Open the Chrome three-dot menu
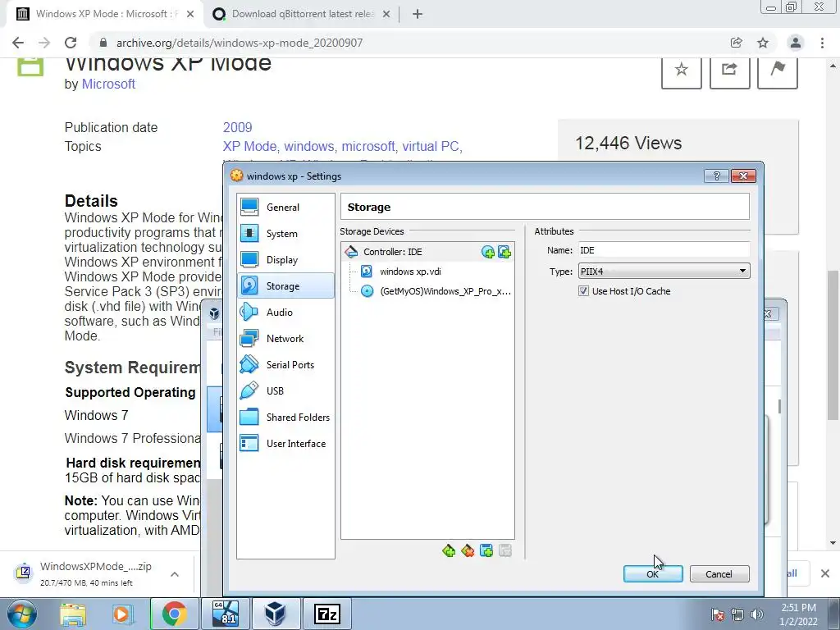This screenshot has height=630, width=840. [x=822, y=43]
